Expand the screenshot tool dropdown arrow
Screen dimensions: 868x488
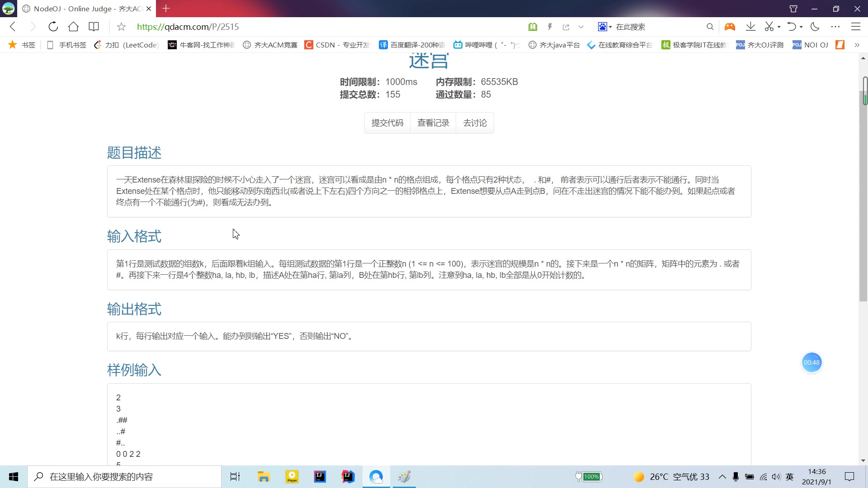point(779,27)
